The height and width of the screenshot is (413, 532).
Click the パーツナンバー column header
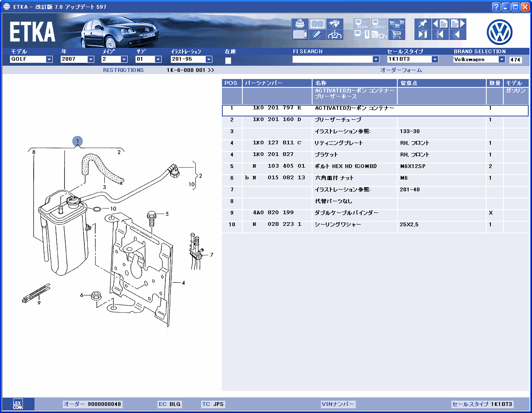coord(277,83)
